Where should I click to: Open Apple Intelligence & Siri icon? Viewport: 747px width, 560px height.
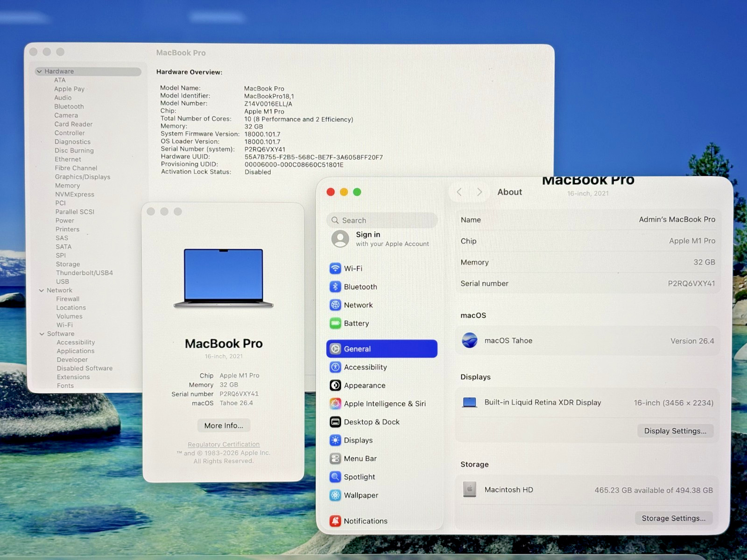click(x=335, y=404)
